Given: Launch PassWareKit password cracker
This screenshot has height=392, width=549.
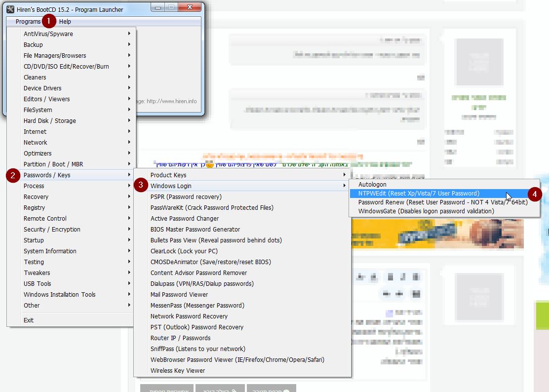Looking at the screenshot, I should (x=242, y=207).
